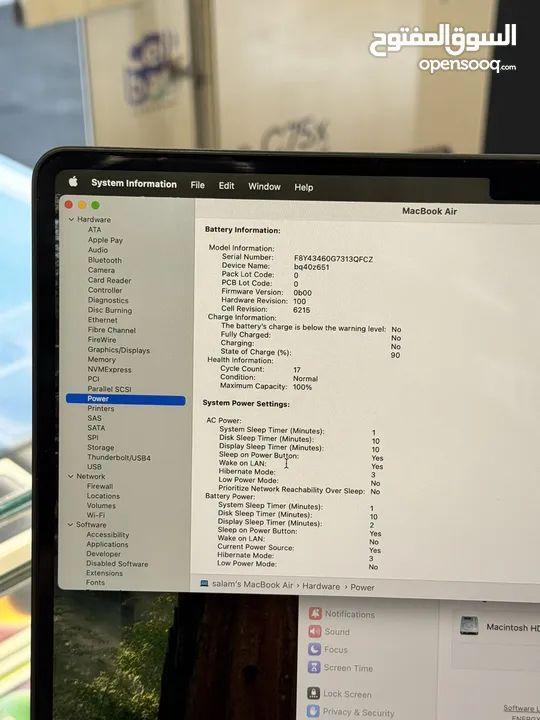This screenshot has width=540, height=720.
Task: Select SAS in the sidebar
Action: 94,418
